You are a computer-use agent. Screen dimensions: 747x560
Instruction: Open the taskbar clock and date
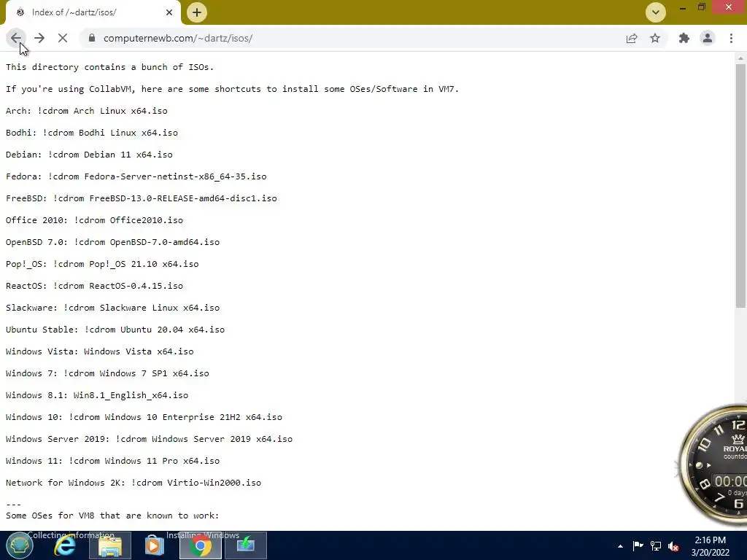(711, 546)
